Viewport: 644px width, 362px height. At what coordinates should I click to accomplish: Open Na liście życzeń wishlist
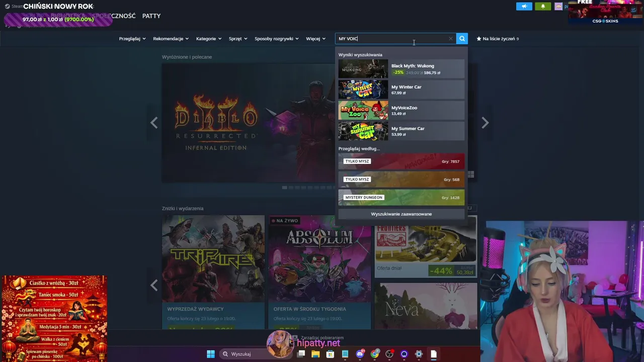coord(498,39)
